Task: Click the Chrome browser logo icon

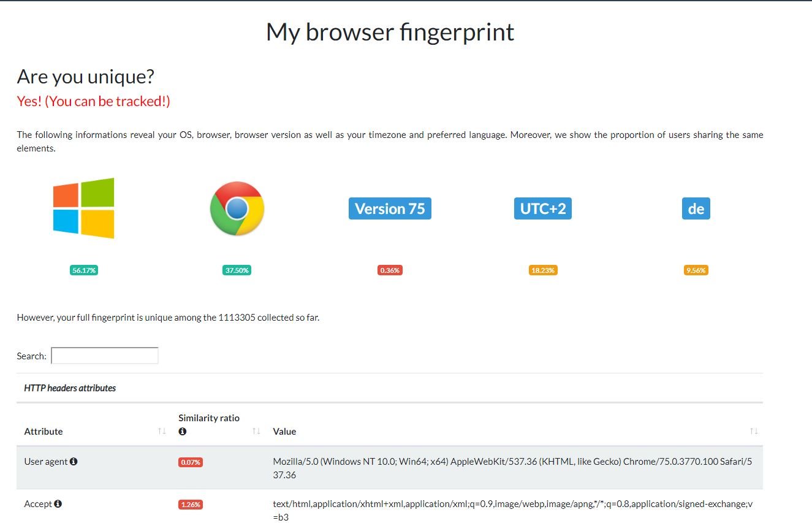Action: click(237, 208)
